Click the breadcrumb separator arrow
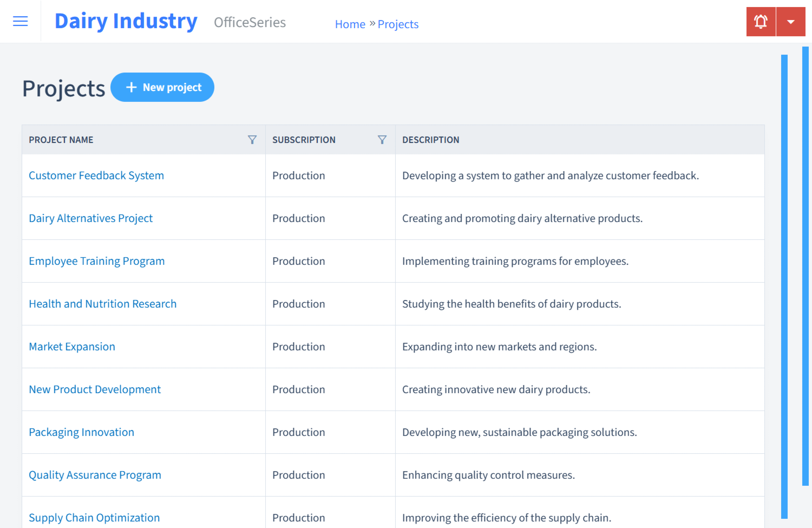 click(372, 23)
